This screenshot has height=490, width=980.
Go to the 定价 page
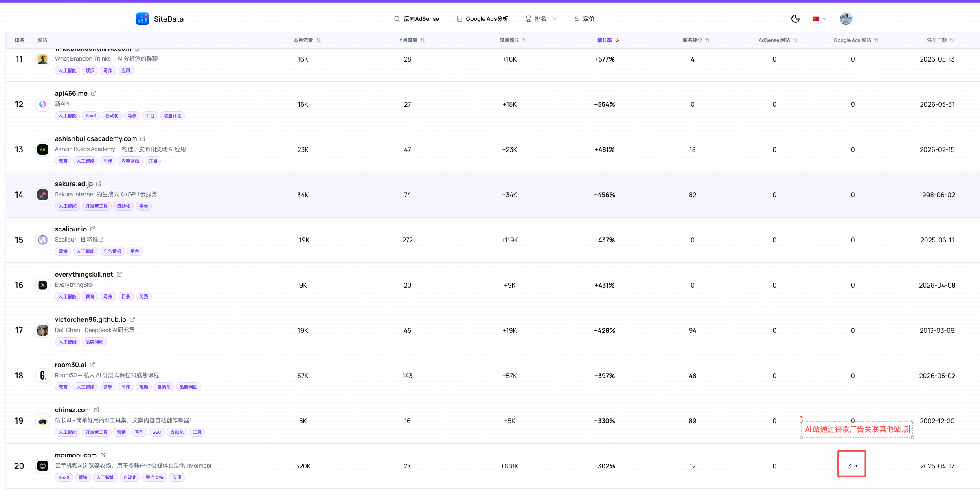click(x=584, y=19)
